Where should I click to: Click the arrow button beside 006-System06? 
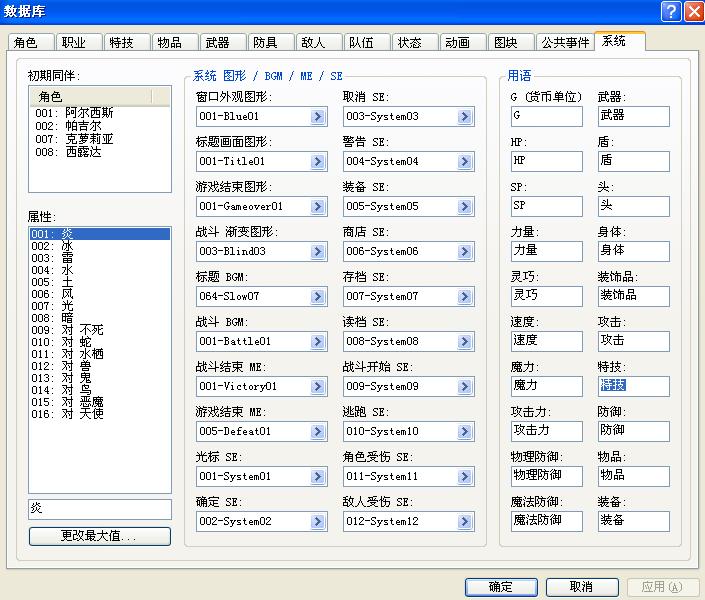(x=464, y=251)
